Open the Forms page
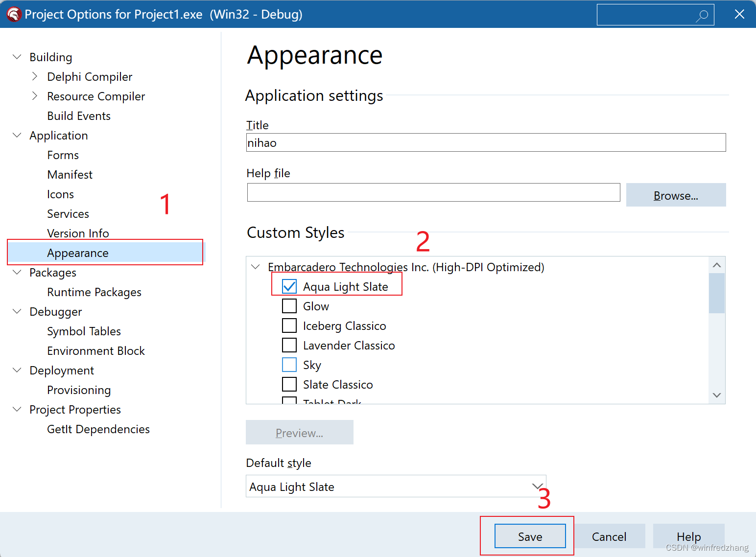This screenshot has width=756, height=557. tap(63, 155)
